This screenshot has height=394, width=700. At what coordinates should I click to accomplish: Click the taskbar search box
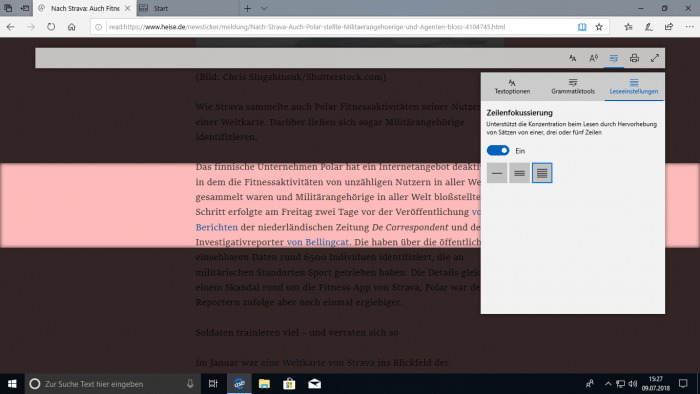pyautogui.click(x=112, y=384)
